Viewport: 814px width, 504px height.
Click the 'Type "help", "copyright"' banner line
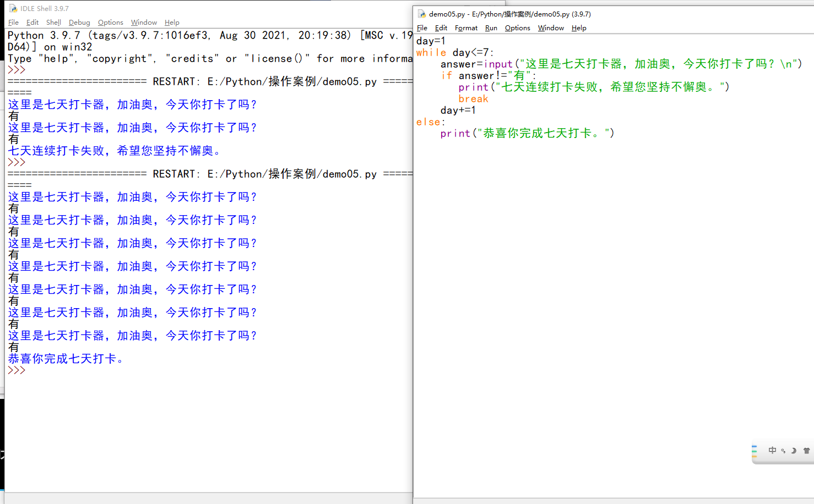tap(210, 59)
